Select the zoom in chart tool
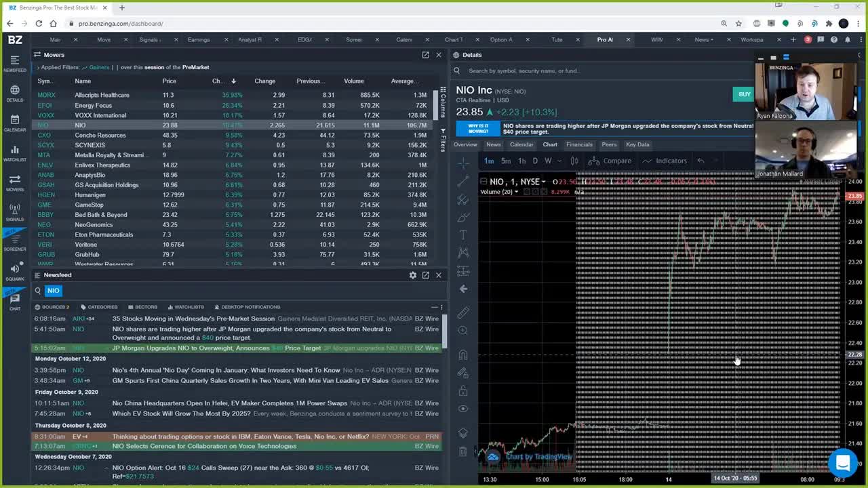This screenshot has width=868, height=488. pos(463,331)
